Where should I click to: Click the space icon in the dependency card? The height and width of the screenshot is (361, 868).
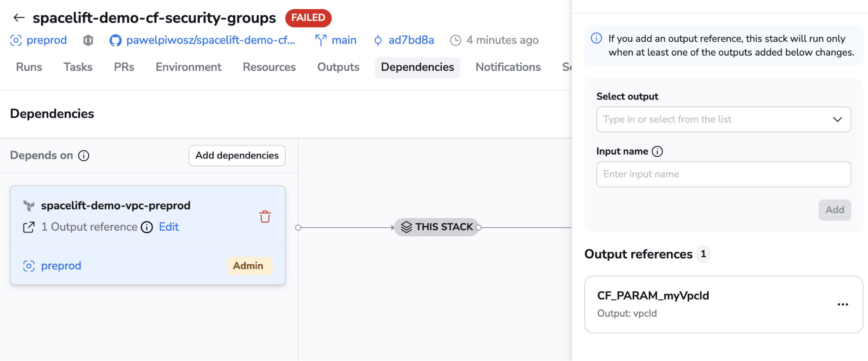[29, 266]
